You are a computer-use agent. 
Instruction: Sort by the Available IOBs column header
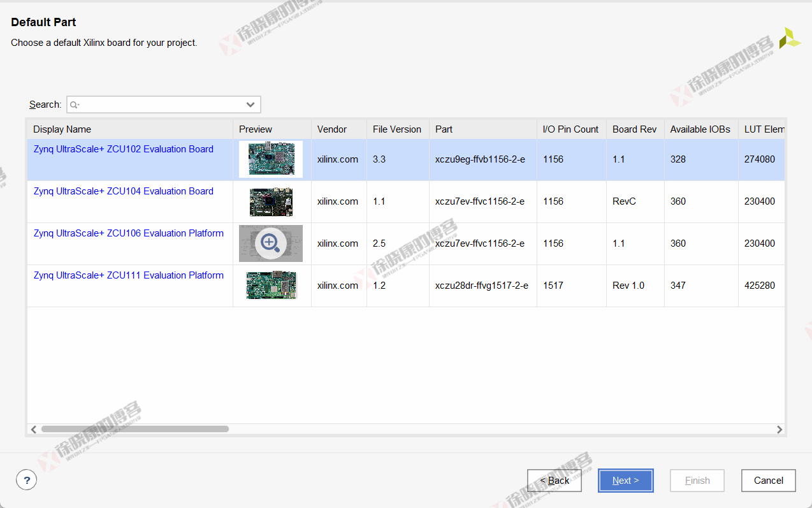tap(700, 129)
